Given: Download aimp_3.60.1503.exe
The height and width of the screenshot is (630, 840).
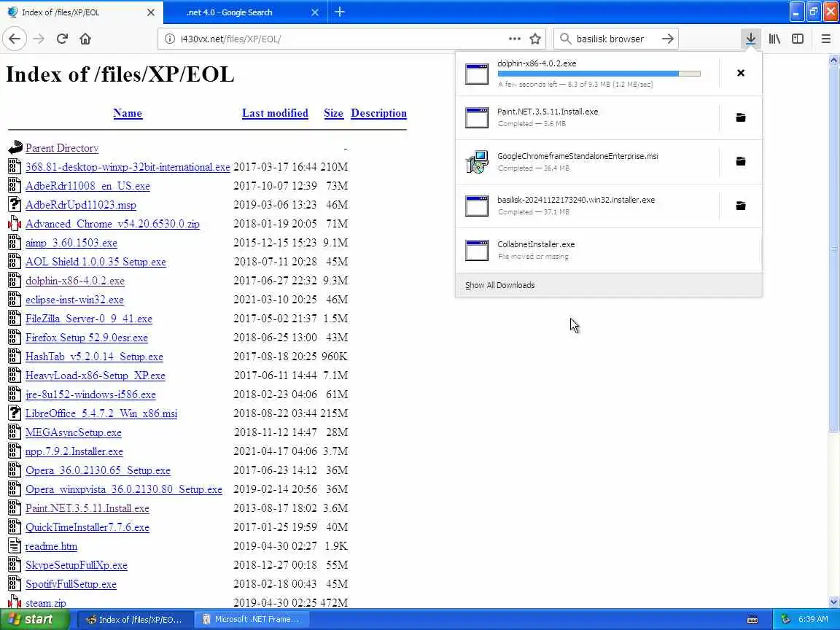Looking at the screenshot, I should (71, 243).
